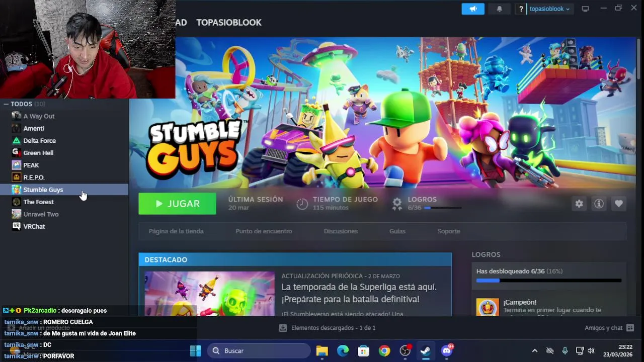Click the LOGROS panel heading
The height and width of the screenshot is (362, 644).
point(486,254)
